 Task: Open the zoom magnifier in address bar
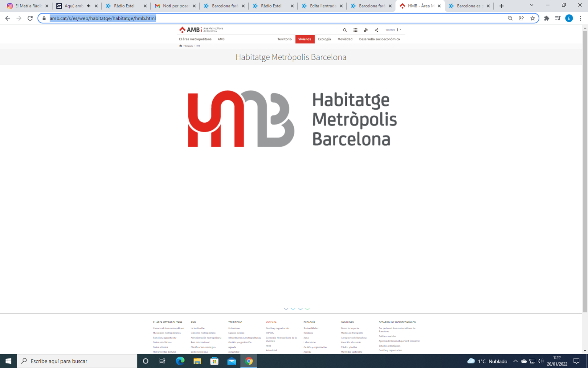pyautogui.click(x=510, y=18)
